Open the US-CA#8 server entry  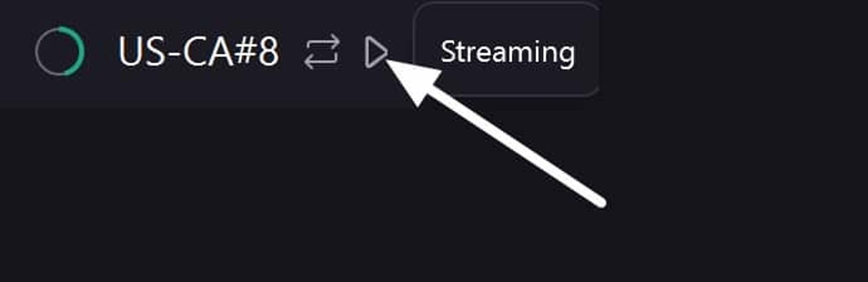point(198,52)
